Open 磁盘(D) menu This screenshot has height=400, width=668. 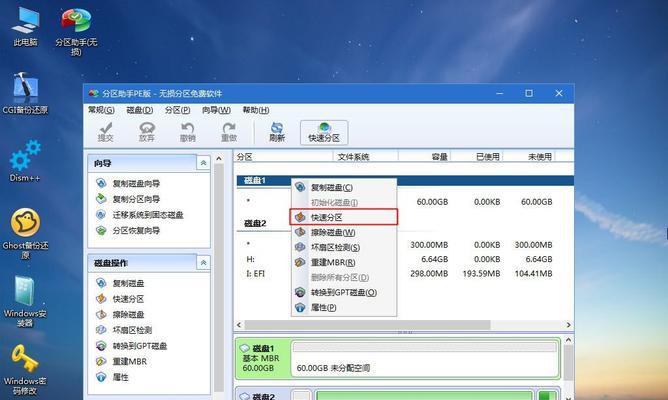tap(140, 110)
